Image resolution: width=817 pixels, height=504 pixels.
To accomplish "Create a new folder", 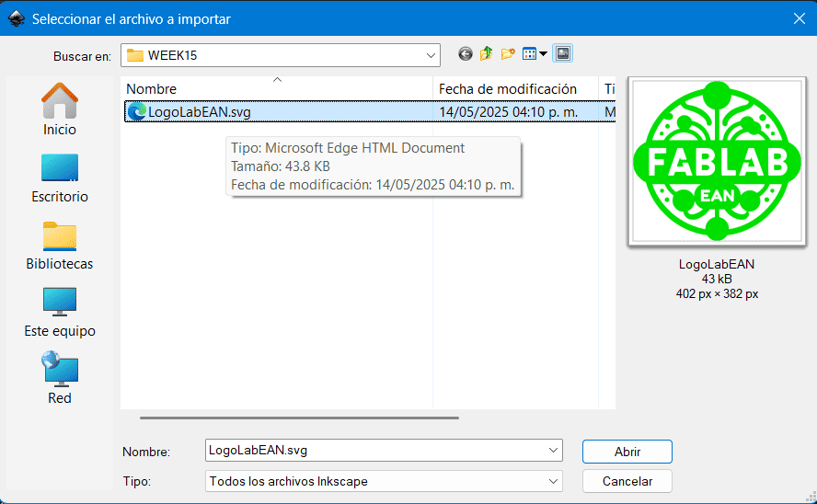I will (x=508, y=53).
